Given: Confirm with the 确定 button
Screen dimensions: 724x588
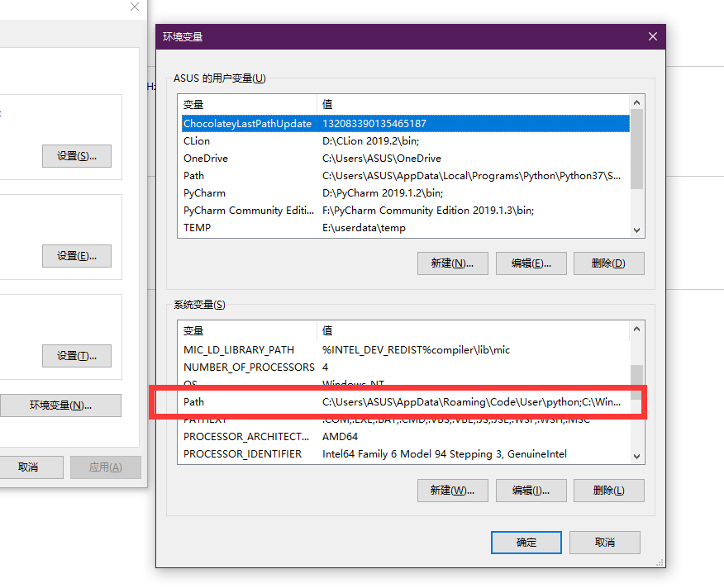Looking at the screenshot, I should pos(526,543).
